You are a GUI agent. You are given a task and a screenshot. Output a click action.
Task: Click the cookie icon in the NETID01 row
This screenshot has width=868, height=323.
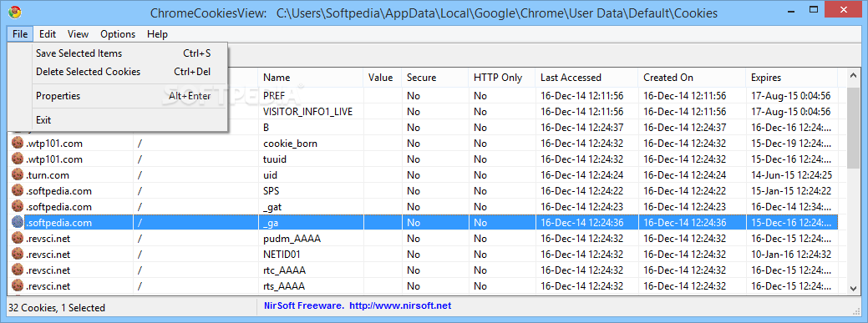[x=18, y=255]
